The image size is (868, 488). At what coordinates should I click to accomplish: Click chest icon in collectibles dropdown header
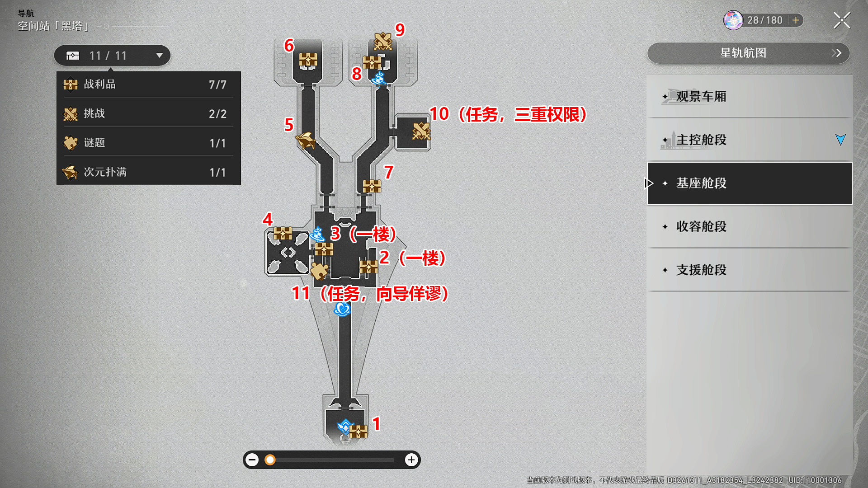[73, 56]
